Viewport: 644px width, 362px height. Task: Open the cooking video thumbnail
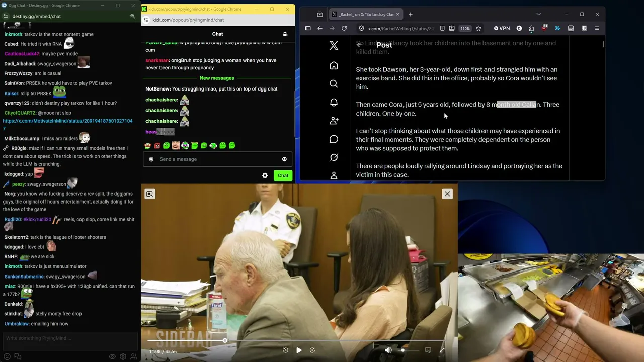point(551,308)
